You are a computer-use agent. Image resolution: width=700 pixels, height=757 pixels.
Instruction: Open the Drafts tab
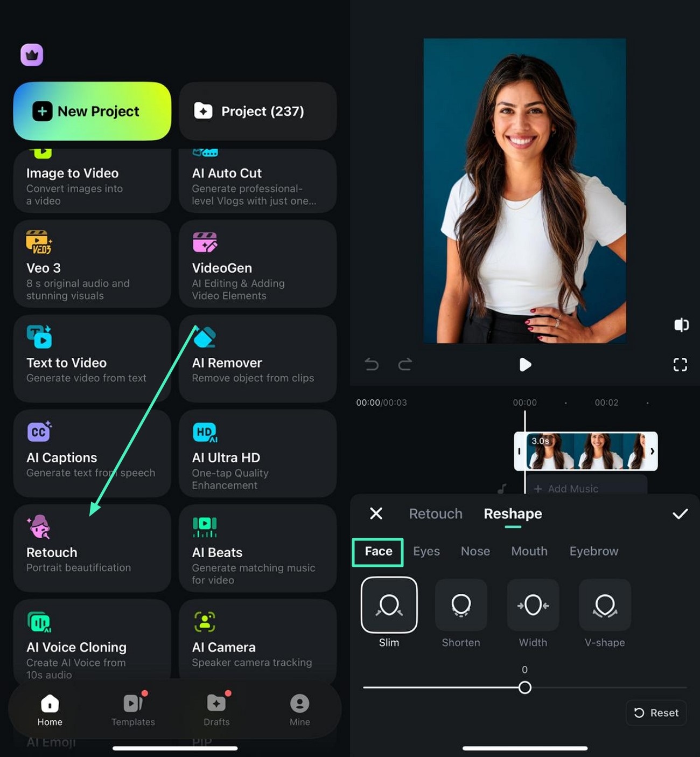[216, 710]
